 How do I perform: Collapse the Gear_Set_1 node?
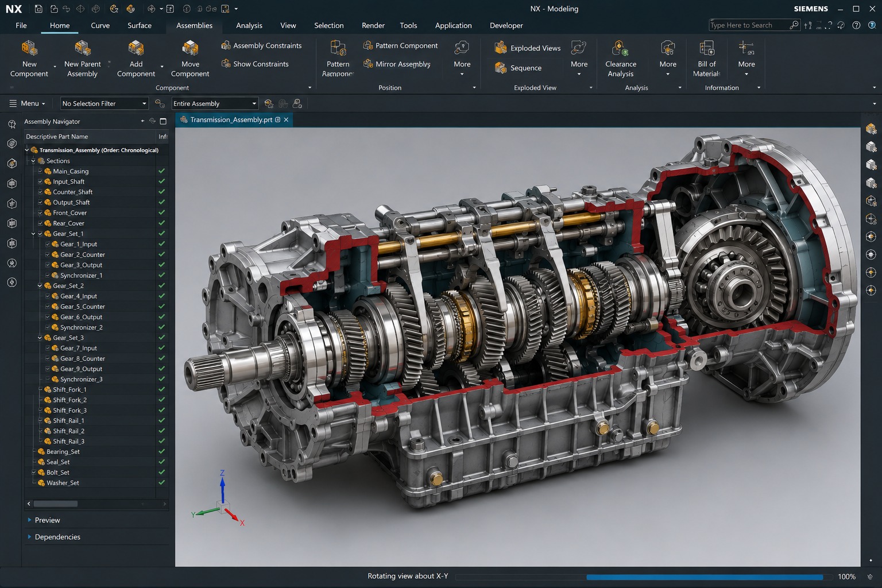click(33, 234)
